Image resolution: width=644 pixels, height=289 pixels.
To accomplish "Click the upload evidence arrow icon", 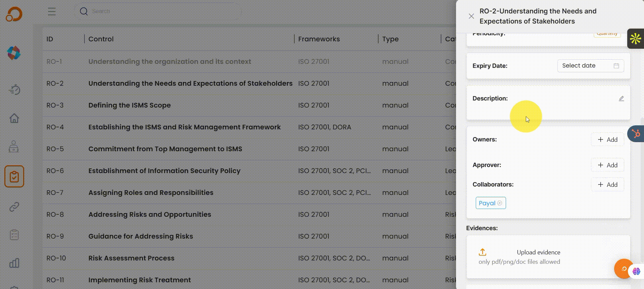I will click(482, 252).
